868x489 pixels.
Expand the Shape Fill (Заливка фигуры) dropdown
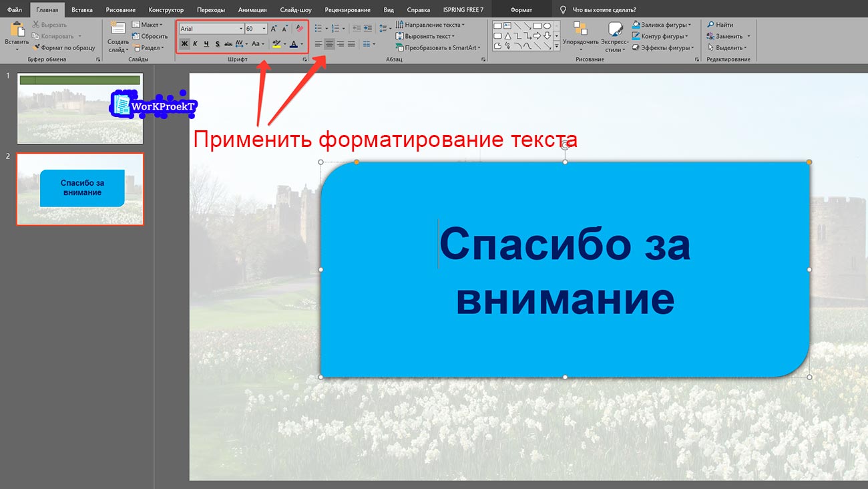690,25
